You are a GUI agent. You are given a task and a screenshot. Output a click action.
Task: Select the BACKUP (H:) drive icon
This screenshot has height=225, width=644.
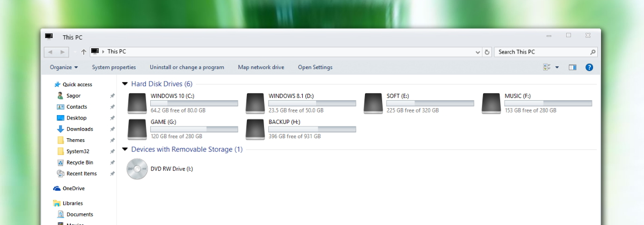click(255, 129)
